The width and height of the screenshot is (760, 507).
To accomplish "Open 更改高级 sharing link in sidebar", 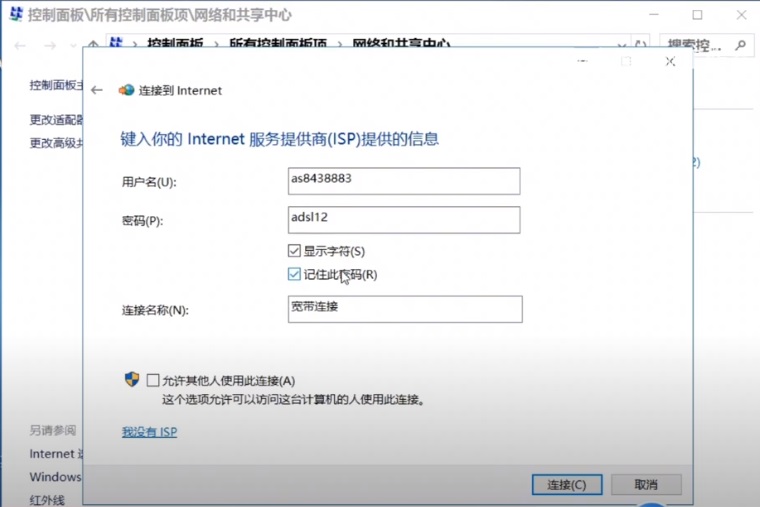I will pyautogui.click(x=56, y=143).
